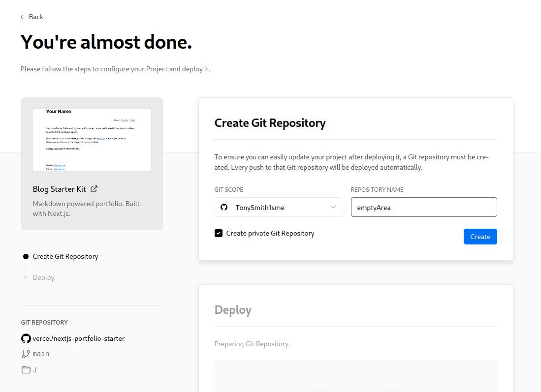Open external link icon beside Blog Starter Kit
The image size is (541, 392).
[x=95, y=189]
